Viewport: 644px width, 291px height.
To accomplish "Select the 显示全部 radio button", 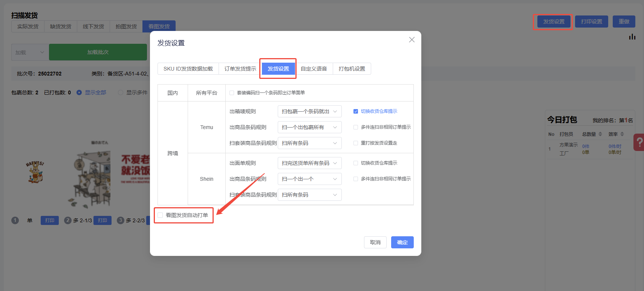I will point(79,92).
